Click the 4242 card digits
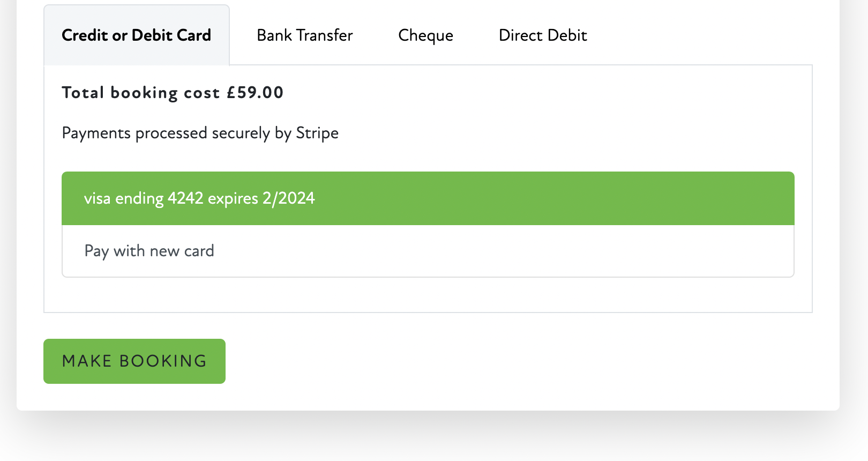The width and height of the screenshot is (868, 461). tap(185, 198)
